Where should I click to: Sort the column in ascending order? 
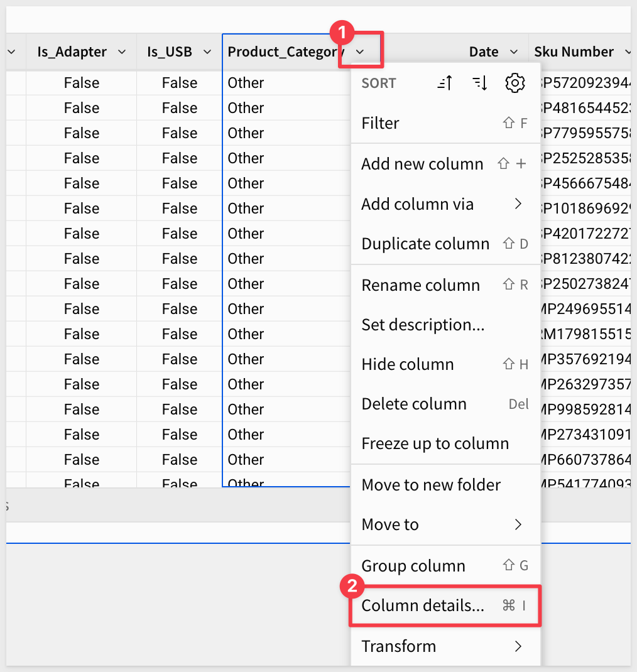pos(445,83)
